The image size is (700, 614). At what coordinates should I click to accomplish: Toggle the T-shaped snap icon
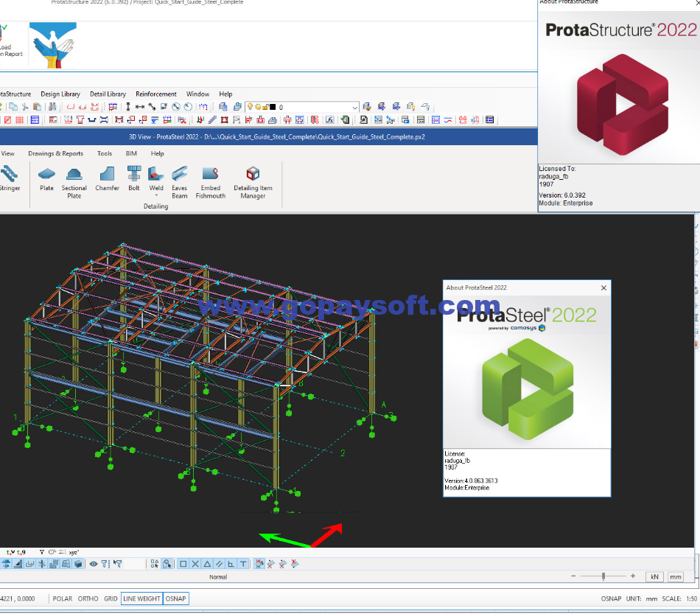coord(243,564)
